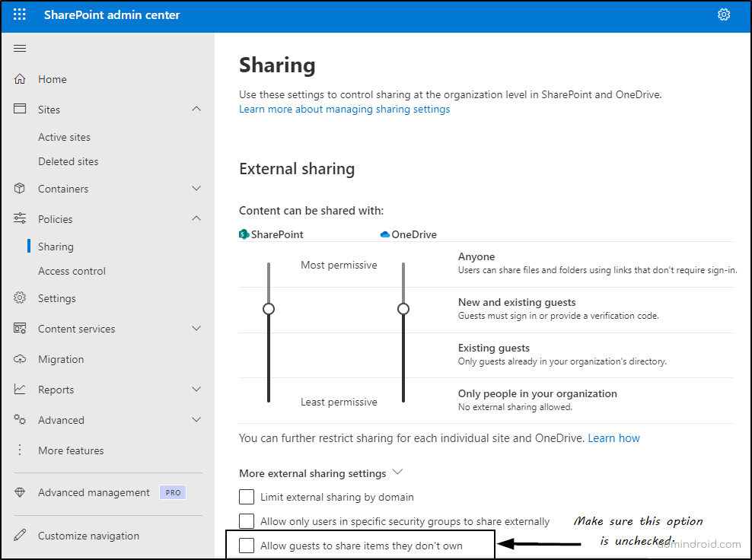
Task: Click the Reports chart icon
Action: pos(20,390)
